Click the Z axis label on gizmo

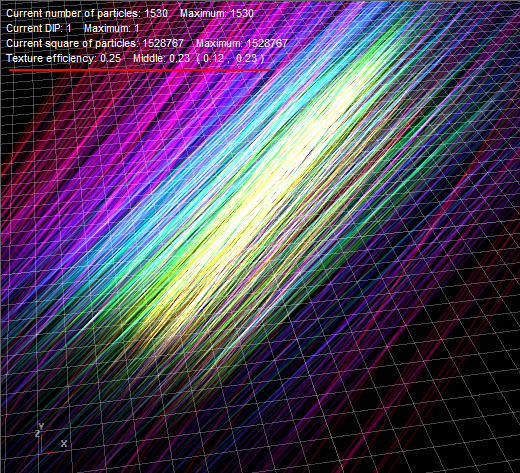37,433
